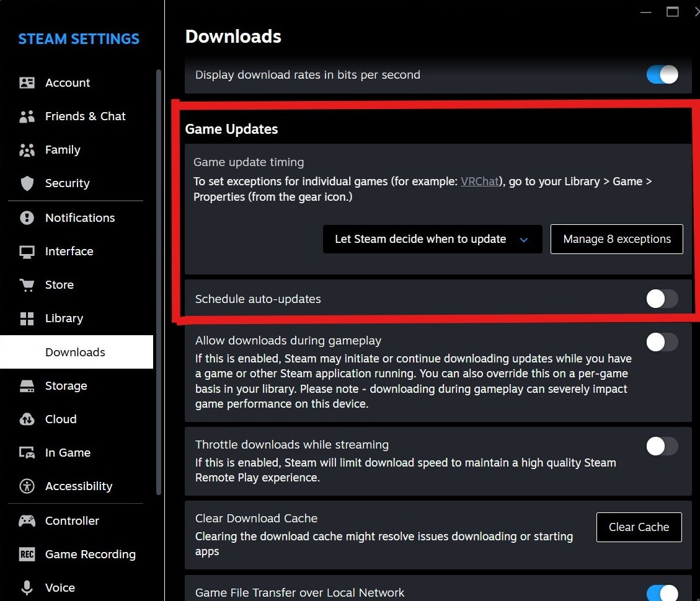The image size is (700, 601).
Task: Click the Controller gamepad icon
Action: click(x=27, y=520)
